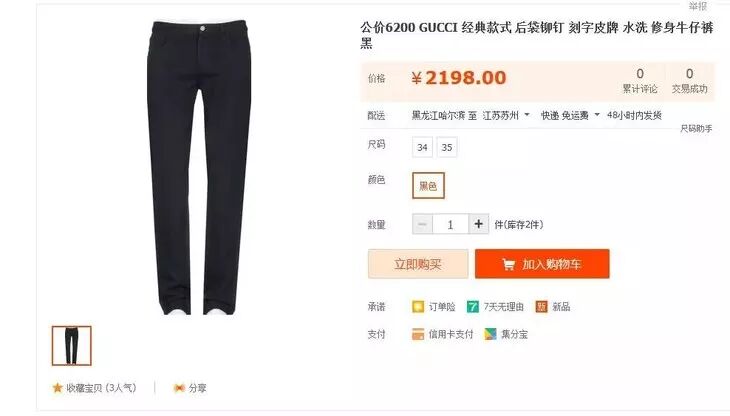The height and width of the screenshot is (416, 730).
Task: Open the 交易成功 transactions count
Action: [x=689, y=81]
